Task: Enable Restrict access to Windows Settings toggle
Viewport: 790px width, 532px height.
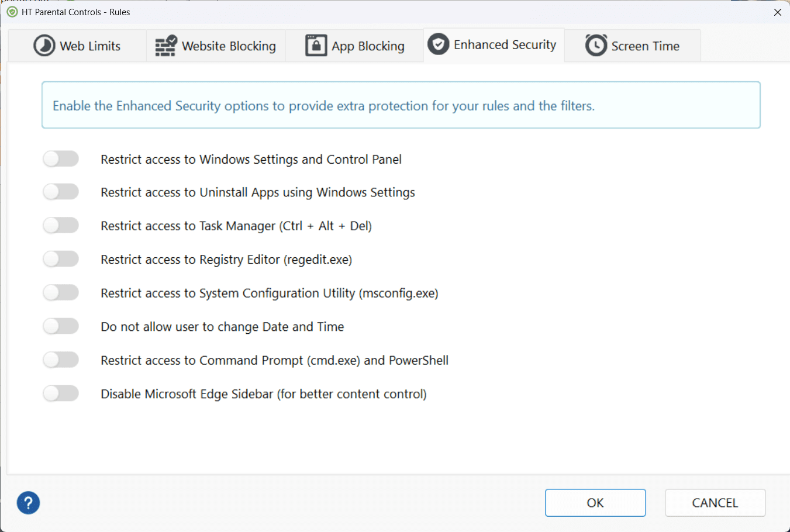Action: click(x=61, y=159)
